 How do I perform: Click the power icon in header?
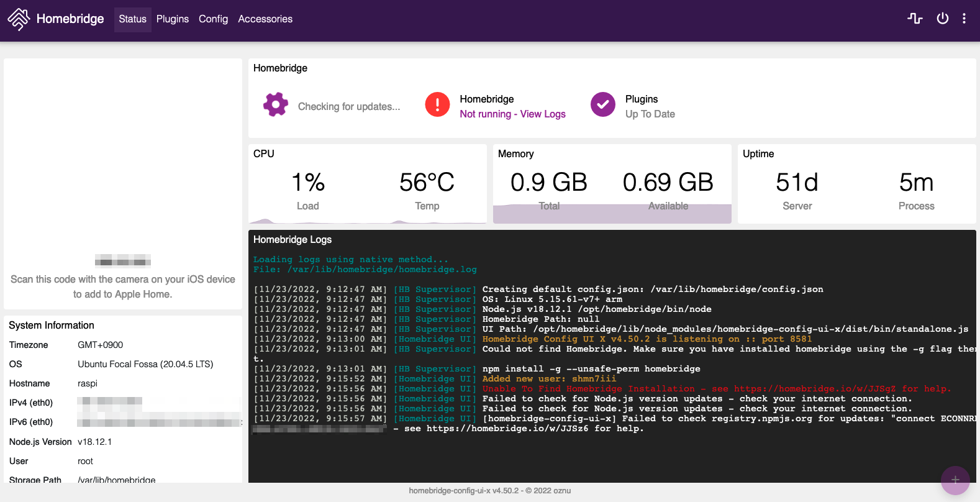click(x=943, y=19)
